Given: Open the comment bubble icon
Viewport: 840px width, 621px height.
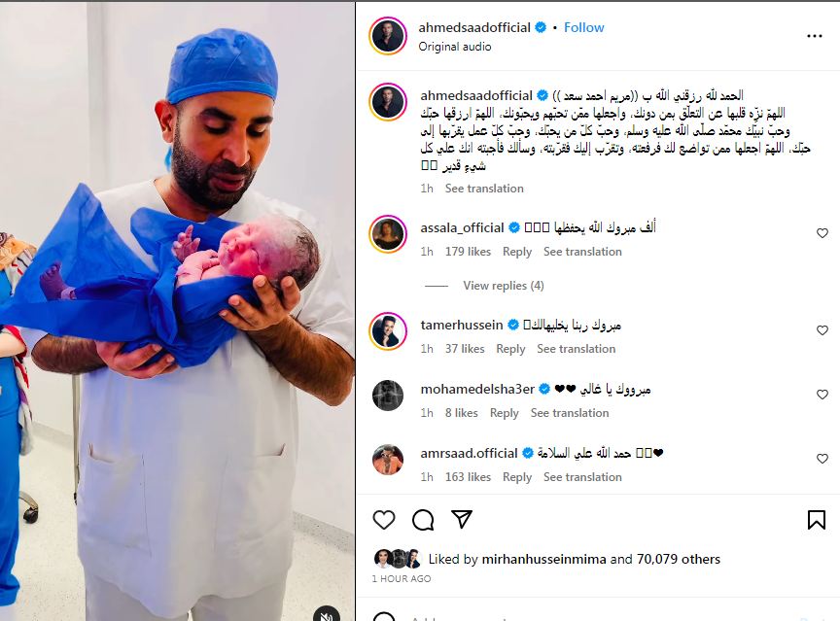Looking at the screenshot, I should [x=423, y=520].
